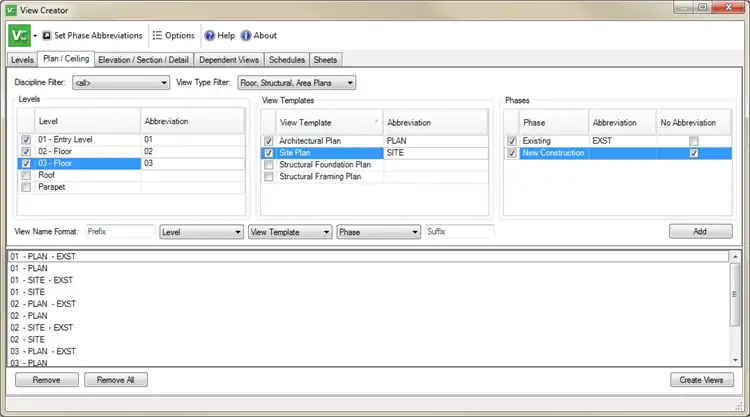Click the Create Views button
This screenshot has height=417, width=750.
coord(701,380)
